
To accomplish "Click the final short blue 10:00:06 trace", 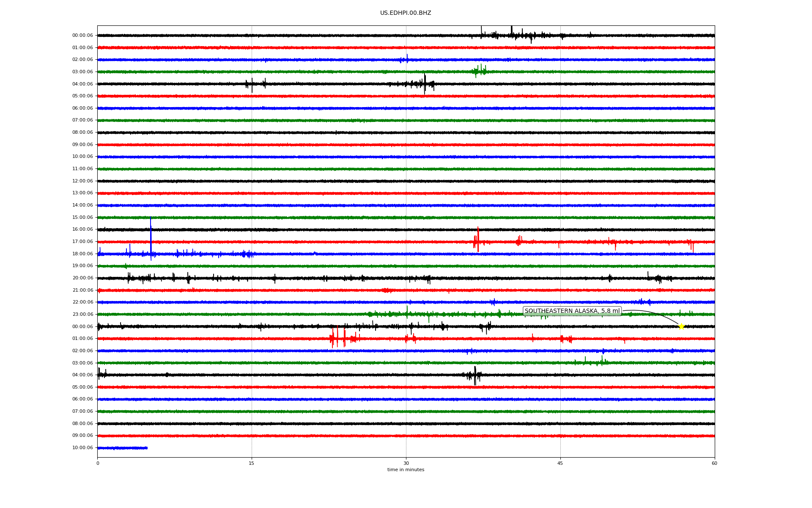I will (123, 448).
